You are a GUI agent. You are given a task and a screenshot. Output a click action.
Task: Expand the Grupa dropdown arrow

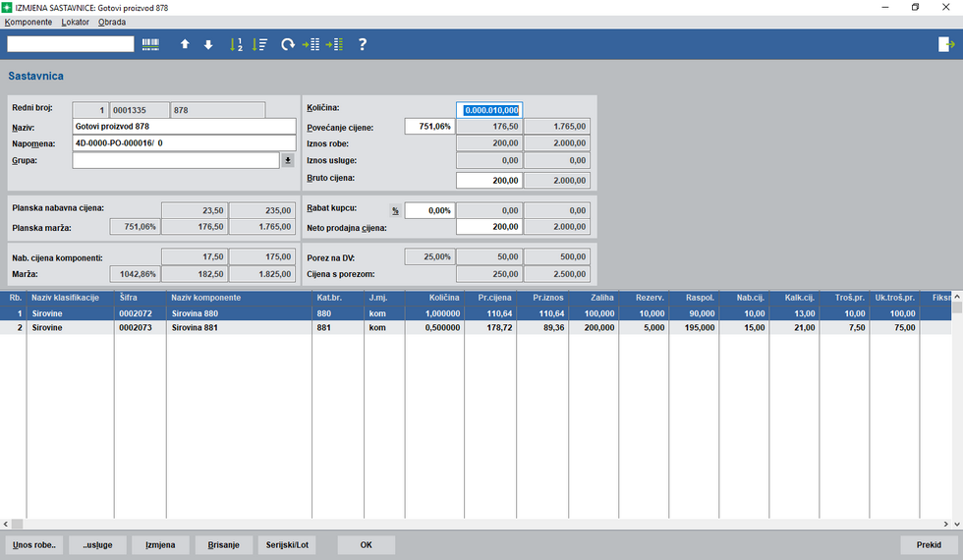[x=287, y=160]
